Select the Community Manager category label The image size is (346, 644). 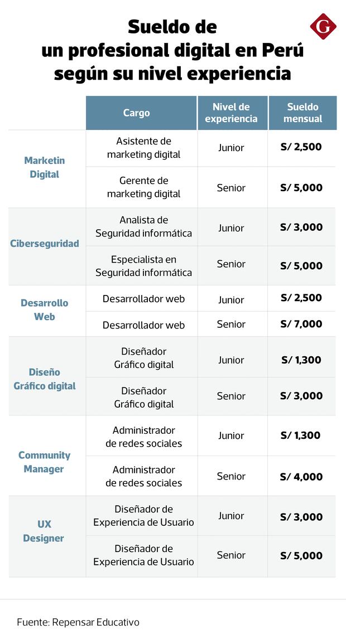(x=45, y=462)
